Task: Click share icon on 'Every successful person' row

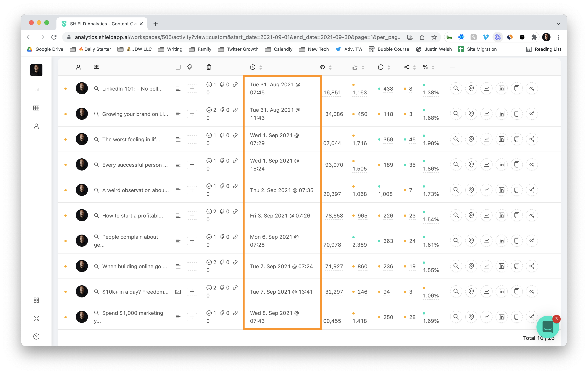Action: (x=532, y=165)
